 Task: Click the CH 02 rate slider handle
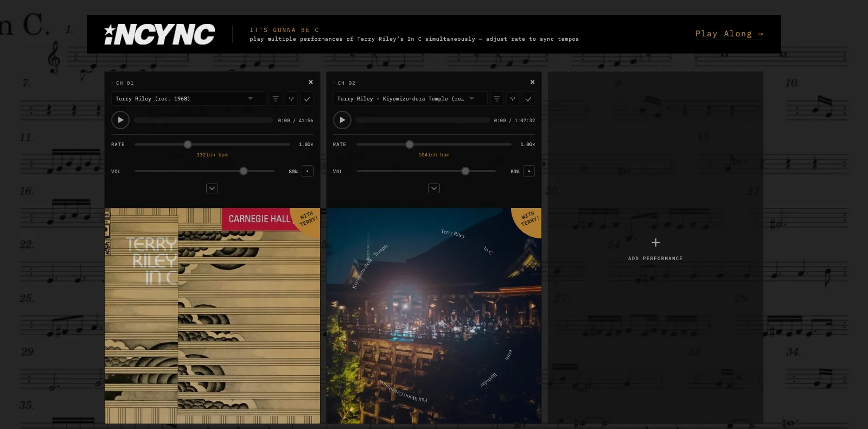410,144
